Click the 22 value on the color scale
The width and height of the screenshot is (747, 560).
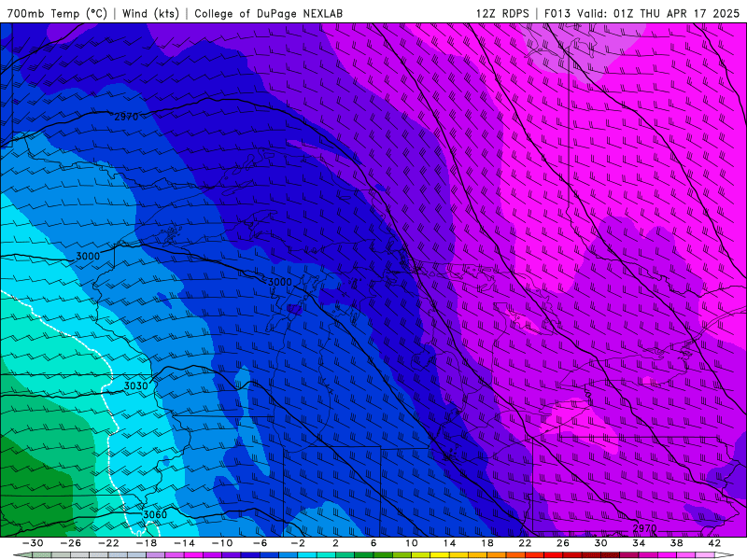coord(525,543)
